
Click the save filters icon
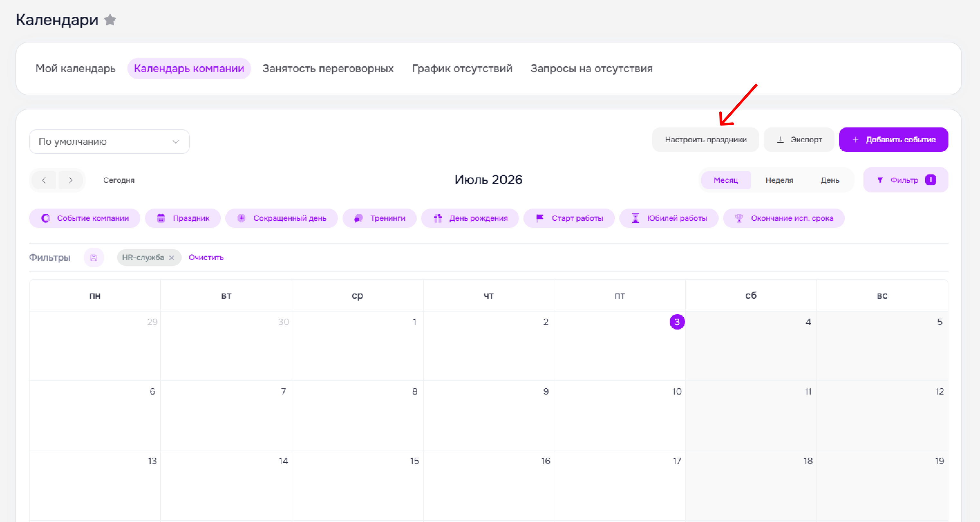click(94, 258)
